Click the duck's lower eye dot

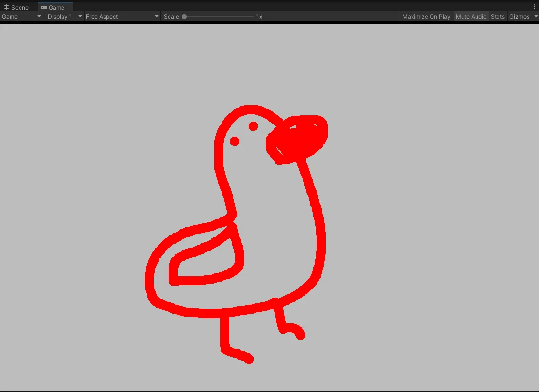click(234, 141)
